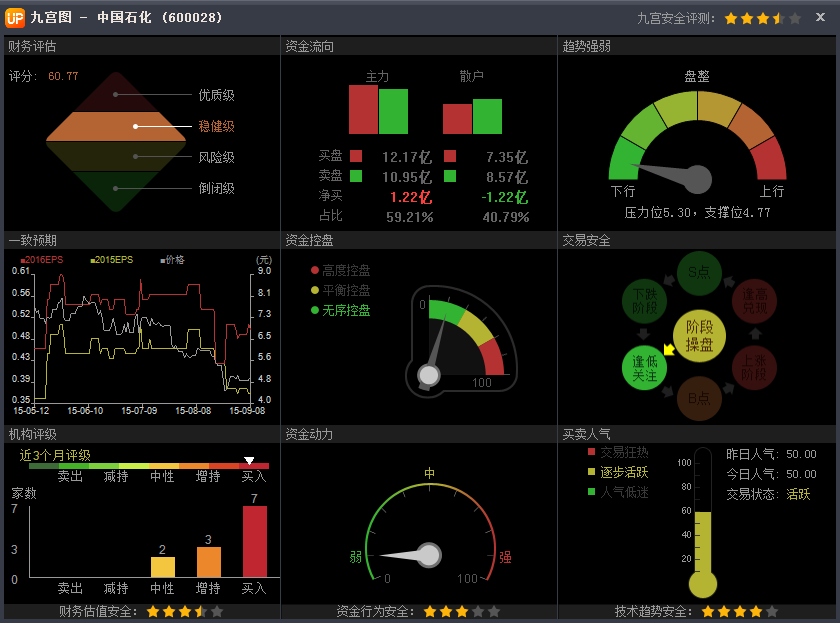Click the 压力位5.30 支撑位4.77 text
The width and height of the screenshot is (840, 623).
point(697,213)
